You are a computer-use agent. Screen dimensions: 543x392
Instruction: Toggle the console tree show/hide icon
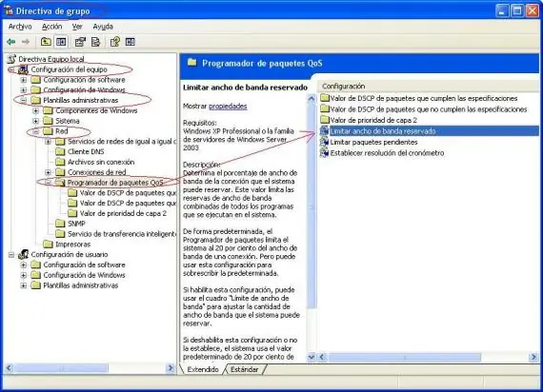point(61,42)
